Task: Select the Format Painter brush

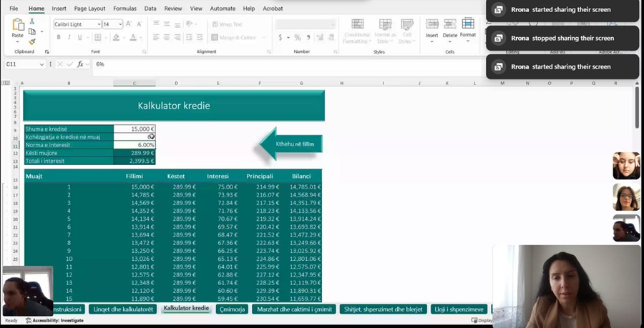Action: click(32, 41)
